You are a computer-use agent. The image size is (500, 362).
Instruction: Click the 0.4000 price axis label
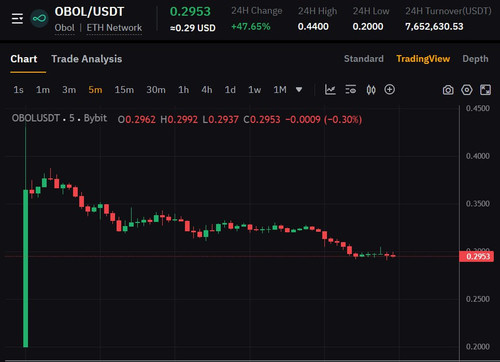[x=478, y=156]
